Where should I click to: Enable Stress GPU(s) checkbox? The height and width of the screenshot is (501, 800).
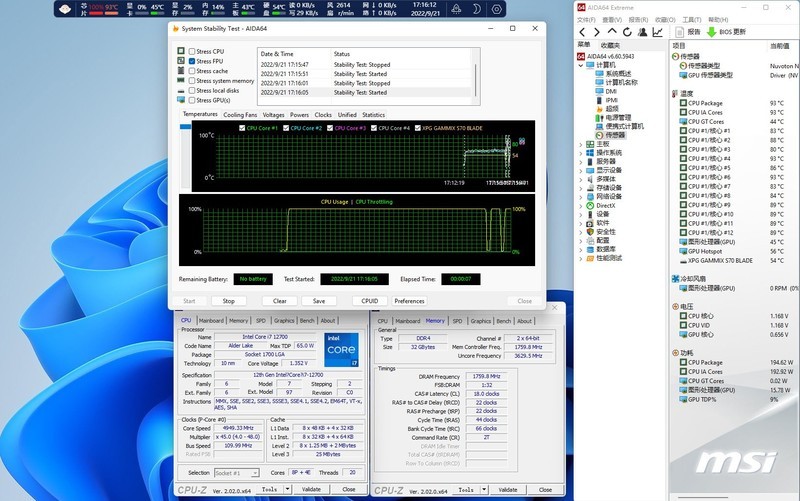[192, 101]
